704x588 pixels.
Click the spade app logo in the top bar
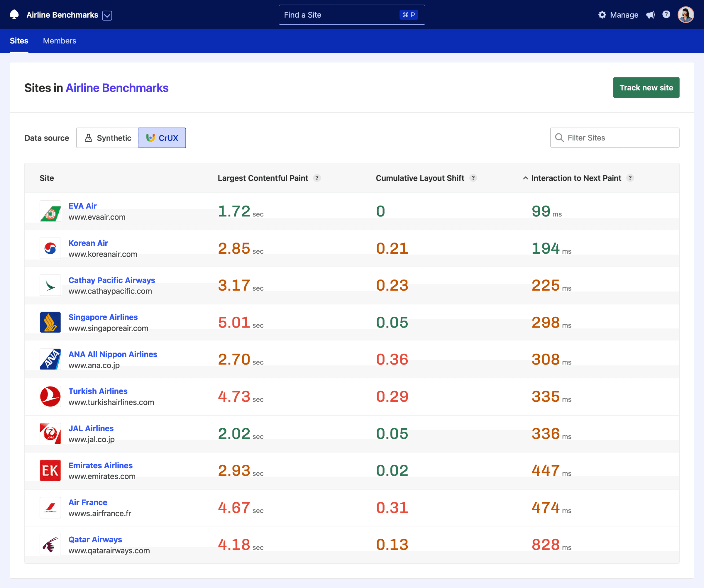(x=14, y=15)
